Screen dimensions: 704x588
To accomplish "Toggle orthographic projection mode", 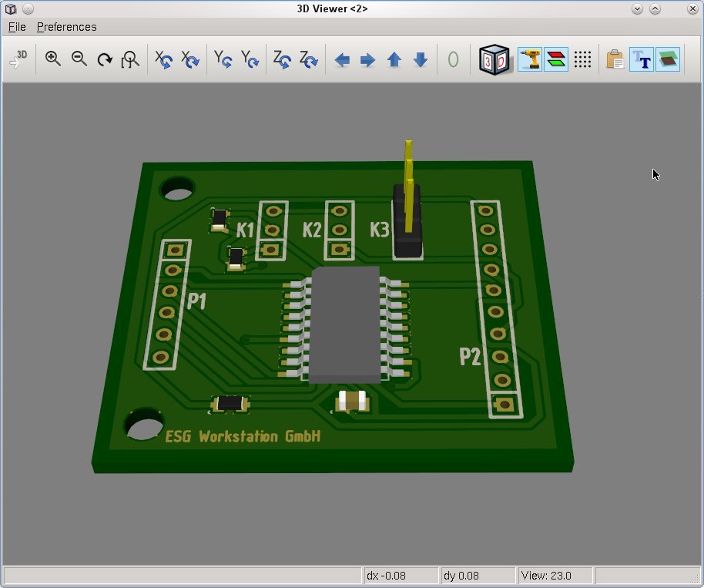I will click(x=453, y=59).
